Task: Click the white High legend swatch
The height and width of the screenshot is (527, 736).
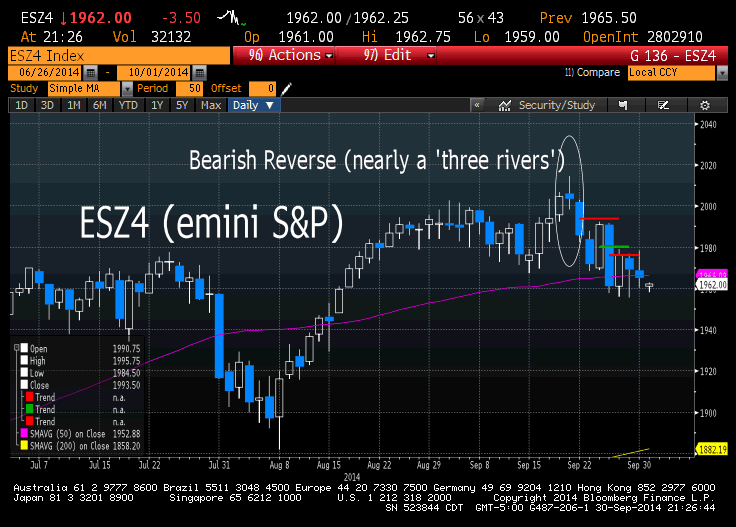Action: (x=24, y=360)
